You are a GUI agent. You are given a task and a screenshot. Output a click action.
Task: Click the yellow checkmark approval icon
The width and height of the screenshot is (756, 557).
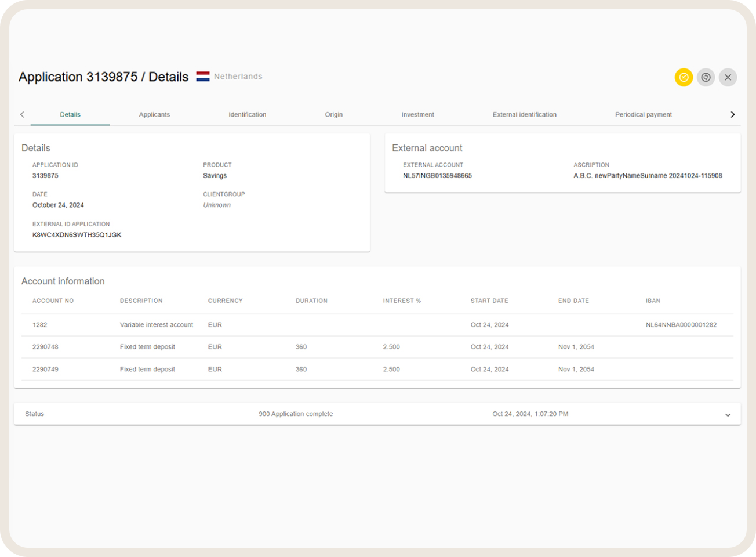click(684, 77)
